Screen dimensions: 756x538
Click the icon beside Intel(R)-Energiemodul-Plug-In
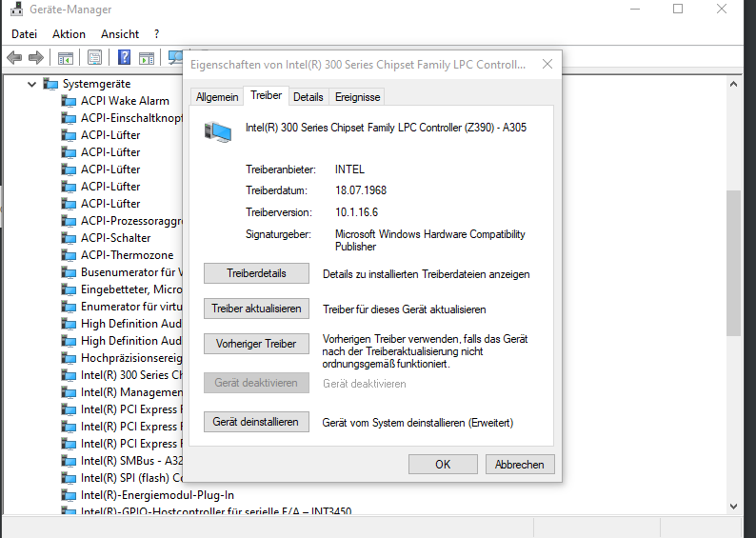(x=69, y=495)
